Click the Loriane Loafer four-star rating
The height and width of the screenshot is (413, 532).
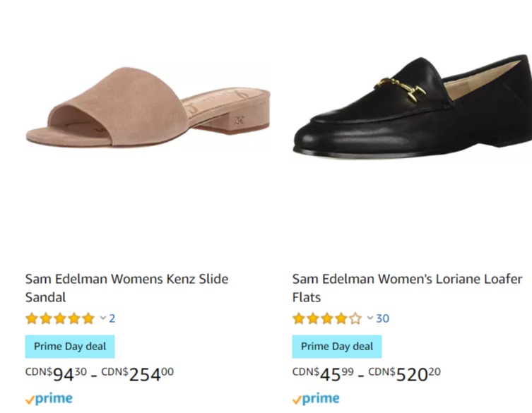point(327,318)
